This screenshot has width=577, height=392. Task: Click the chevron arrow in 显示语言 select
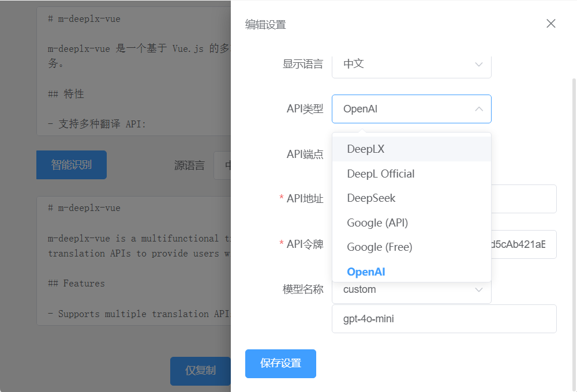coord(478,65)
